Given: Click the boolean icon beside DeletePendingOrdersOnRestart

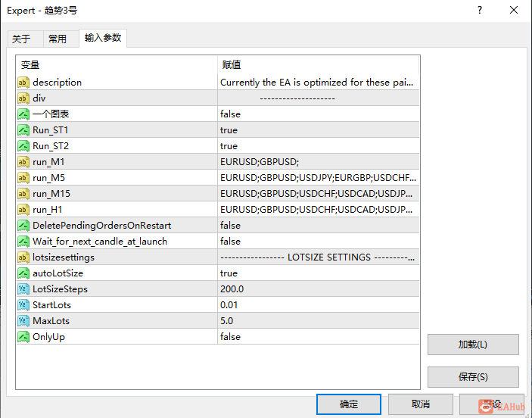Looking at the screenshot, I should point(23,226).
